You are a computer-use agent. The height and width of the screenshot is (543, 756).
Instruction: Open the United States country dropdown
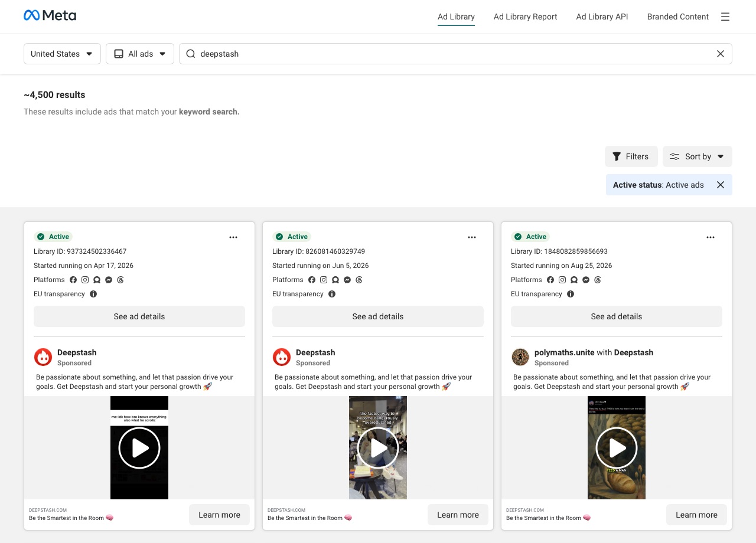(62, 54)
